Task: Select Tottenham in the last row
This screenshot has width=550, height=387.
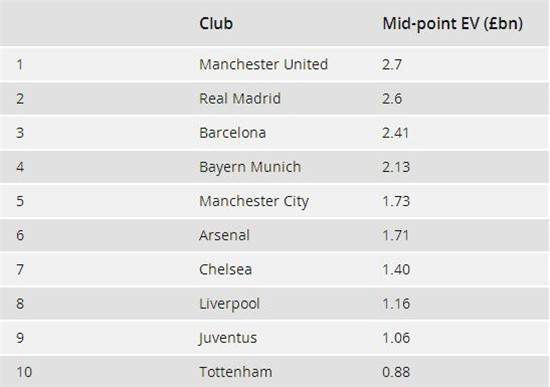Action: (236, 372)
